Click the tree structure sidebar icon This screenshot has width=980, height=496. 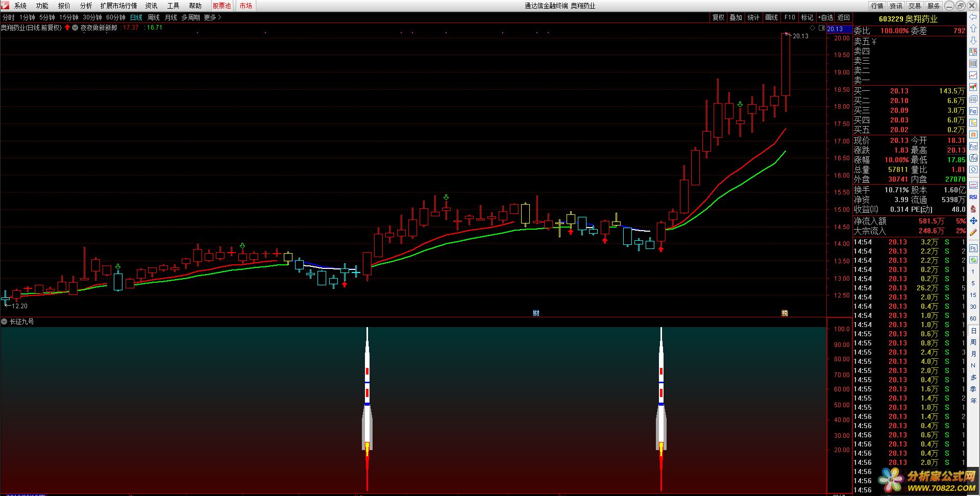[x=973, y=122]
